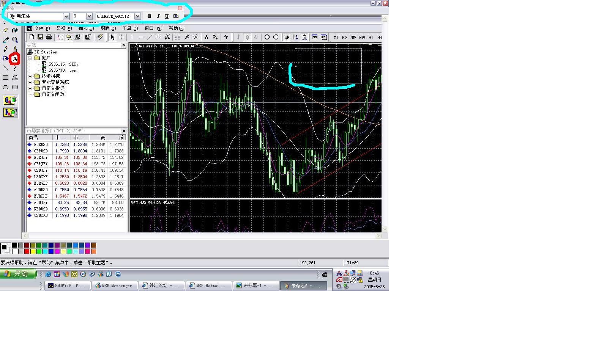The width and height of the screenshot is (615, 364).
Task: Toggle the chart shift button
Action: pos(295,37)
